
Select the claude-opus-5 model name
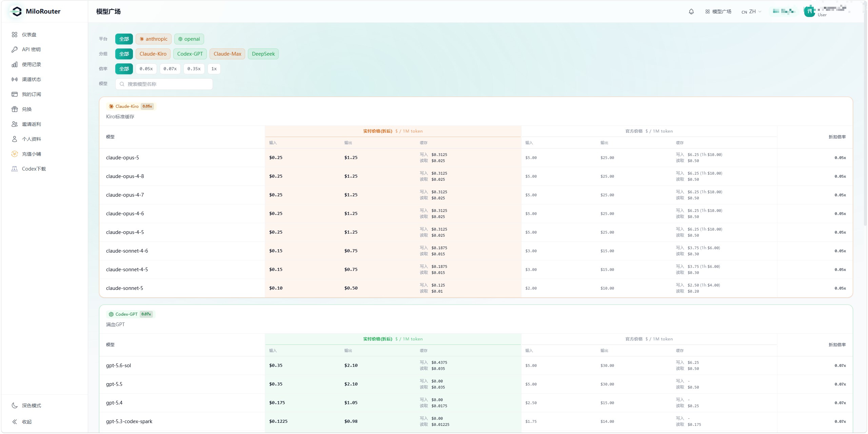(122, 158)
